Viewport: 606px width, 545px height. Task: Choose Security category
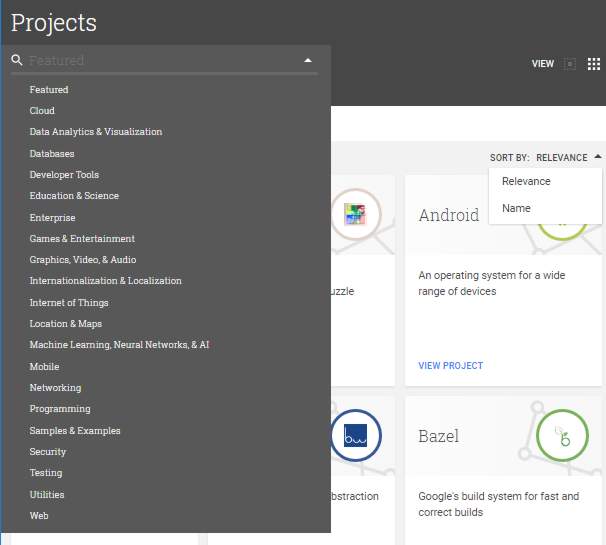tap(48, 452)
